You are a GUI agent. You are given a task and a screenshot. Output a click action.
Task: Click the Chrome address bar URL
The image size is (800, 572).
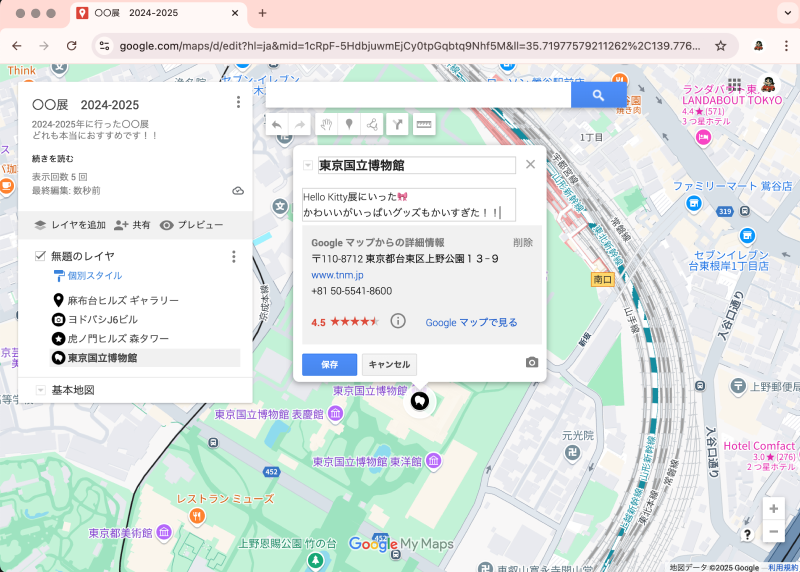coord(410,46)
